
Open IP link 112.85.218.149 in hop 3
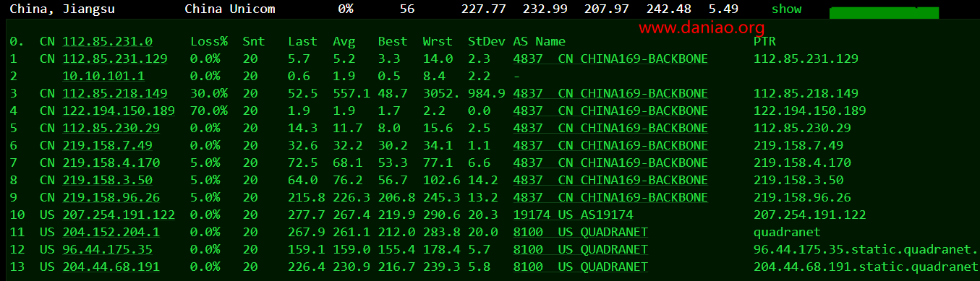[116, 93]
